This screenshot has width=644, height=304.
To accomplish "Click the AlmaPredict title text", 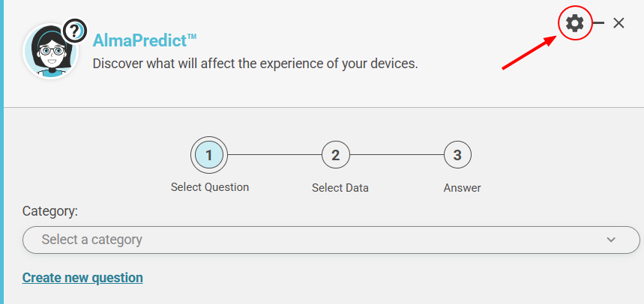I will 144,40.
